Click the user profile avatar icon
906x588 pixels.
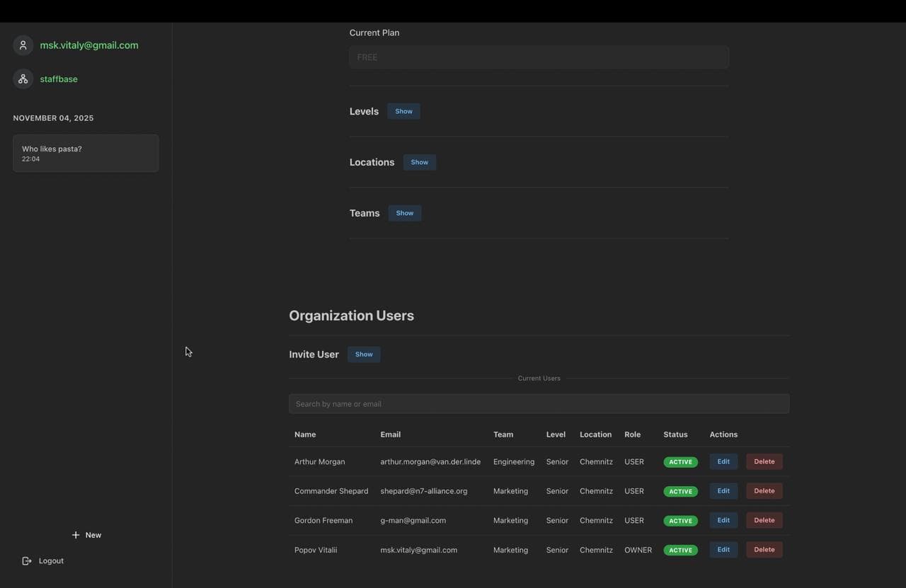pyautogui.click(x=23, y=45)
